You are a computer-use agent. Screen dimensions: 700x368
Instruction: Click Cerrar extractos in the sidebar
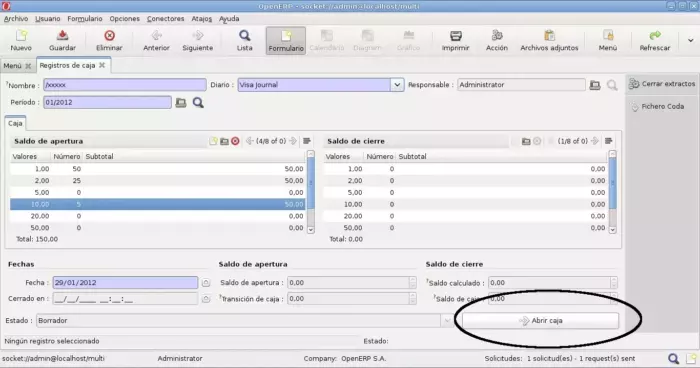pyautogui.click(x=662, y=84)
